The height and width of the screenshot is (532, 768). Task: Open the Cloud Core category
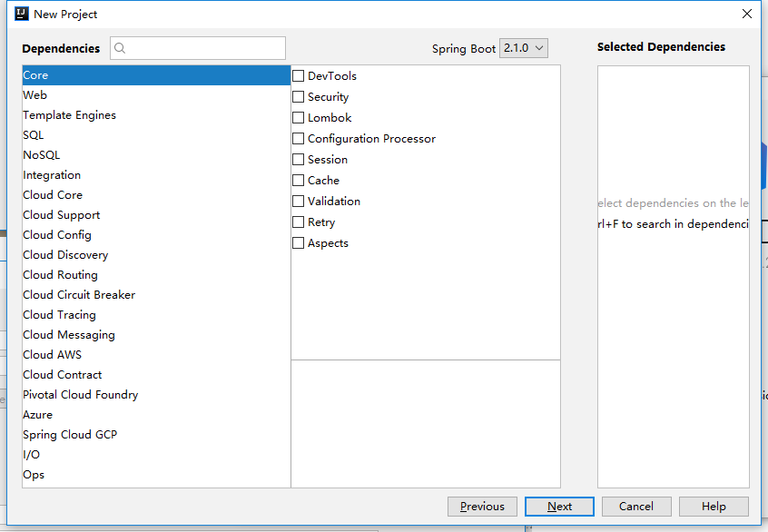156,195
